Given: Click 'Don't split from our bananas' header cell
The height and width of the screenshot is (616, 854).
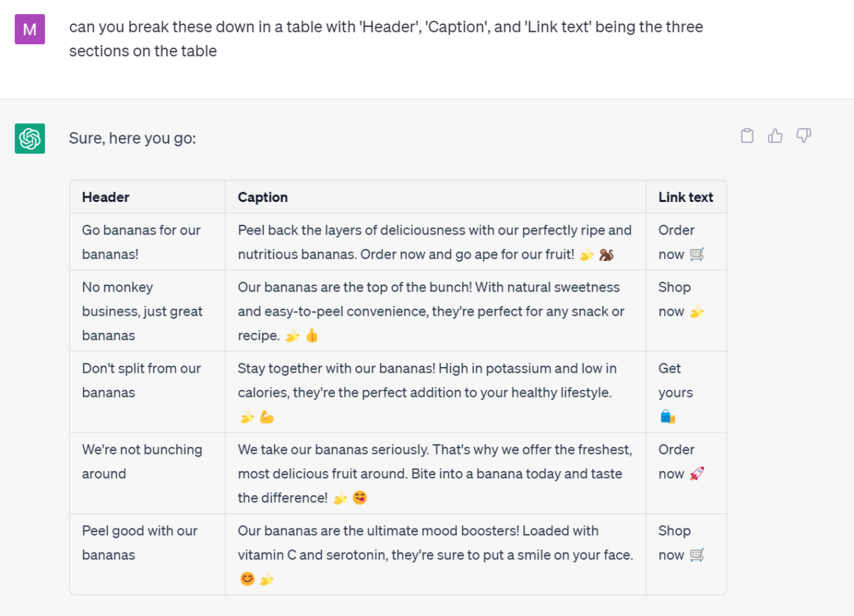Looking at the screenshot, I should 141,380.
